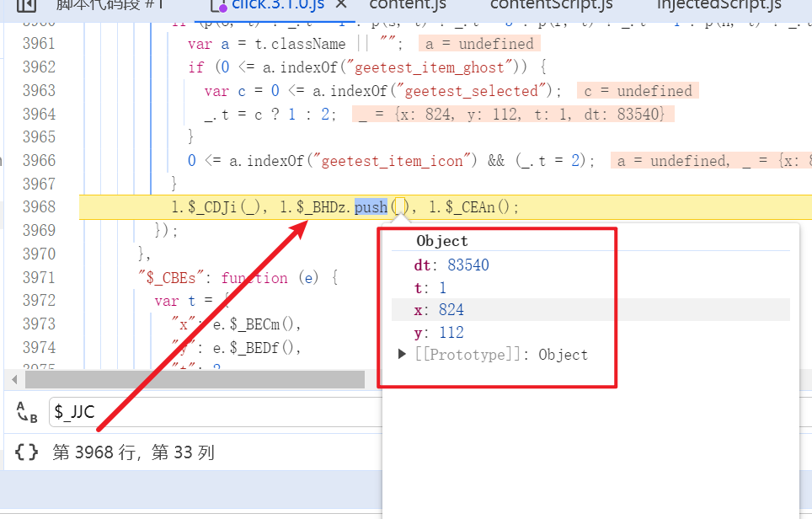Open the contentScript.js tab
The height and width of the screenshot is (519, 812).
[x=551, y=5]
